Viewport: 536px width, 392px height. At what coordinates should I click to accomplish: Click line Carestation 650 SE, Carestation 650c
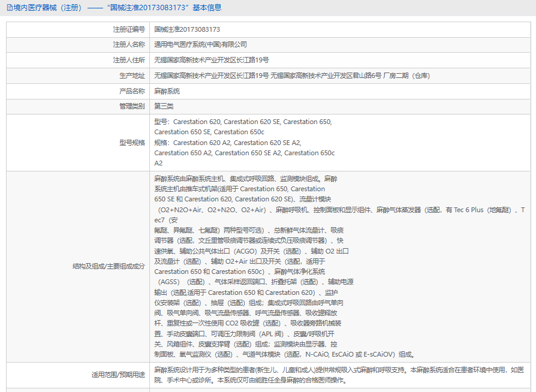click(209, 132)
